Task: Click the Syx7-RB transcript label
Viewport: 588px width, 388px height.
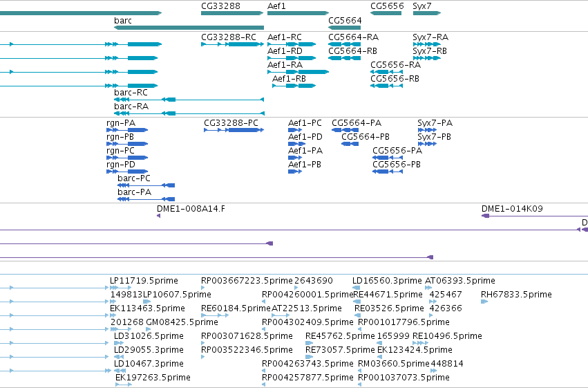Action: pyautogui.click(x=429, y=51)
